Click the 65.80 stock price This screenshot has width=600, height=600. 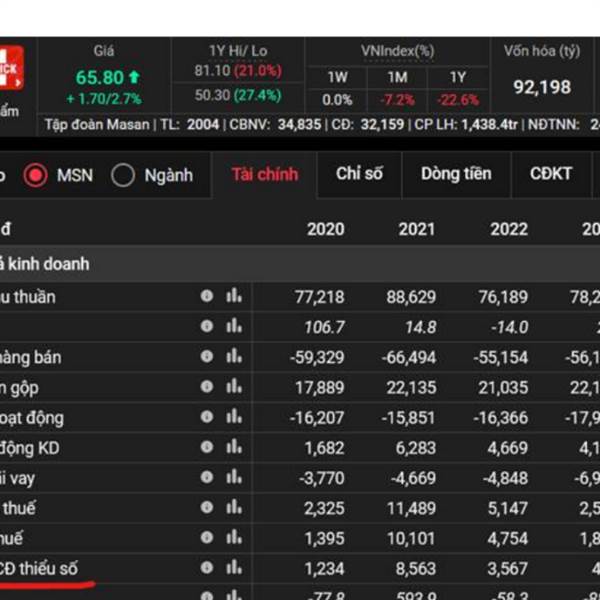coord(99,78)
